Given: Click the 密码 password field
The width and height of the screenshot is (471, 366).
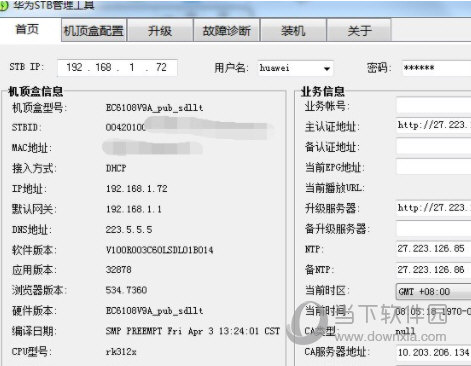Looking at the screenshot, I should (436, 68).
